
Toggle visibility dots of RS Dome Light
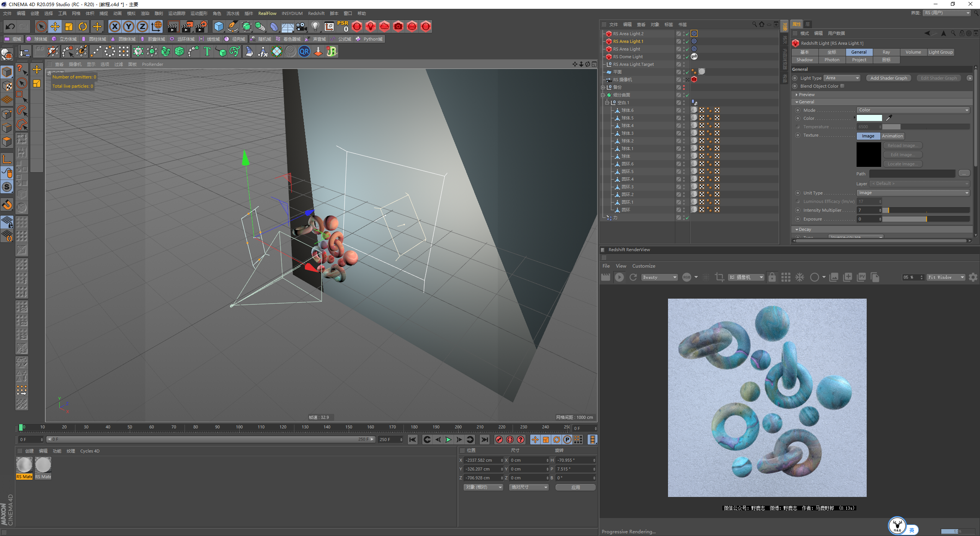point(684,57)
